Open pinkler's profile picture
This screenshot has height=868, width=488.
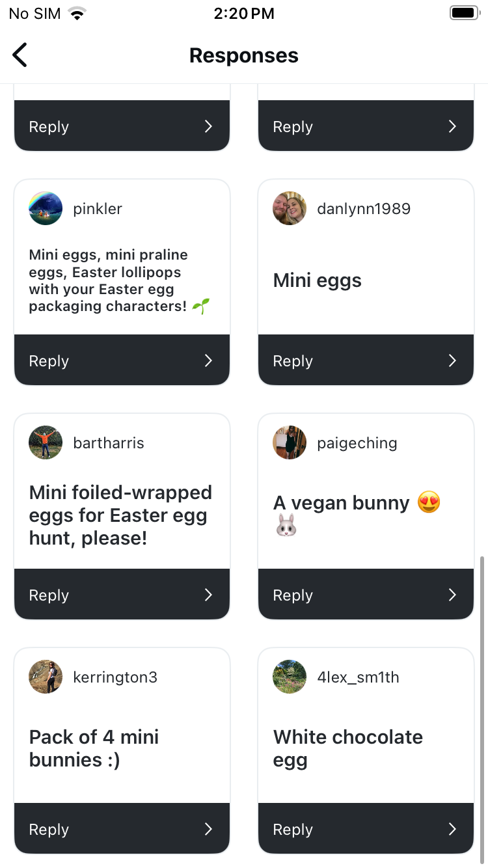pos(46,208)
